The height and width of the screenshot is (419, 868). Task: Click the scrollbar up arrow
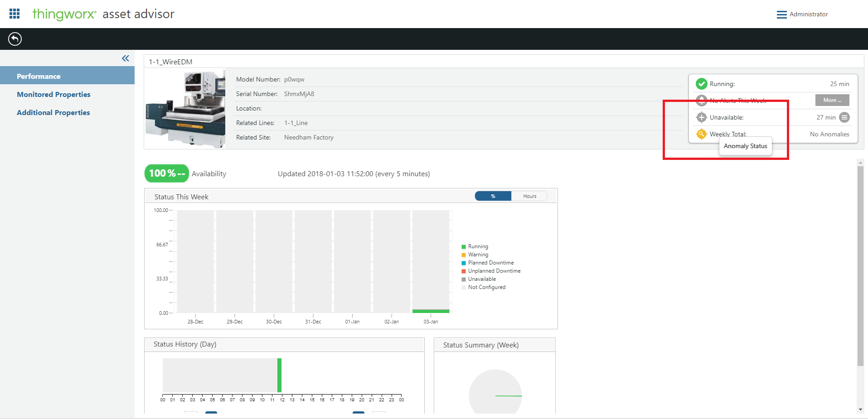860,163
